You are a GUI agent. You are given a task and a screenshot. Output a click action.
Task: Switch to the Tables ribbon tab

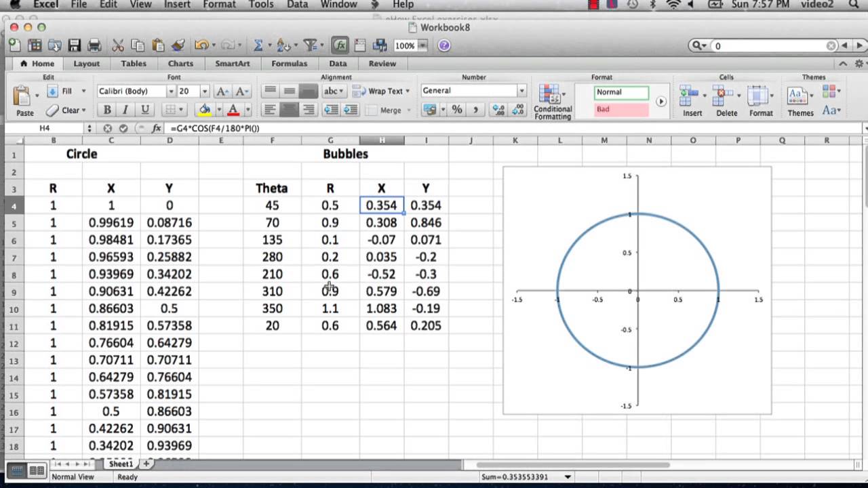pos(134,63)
